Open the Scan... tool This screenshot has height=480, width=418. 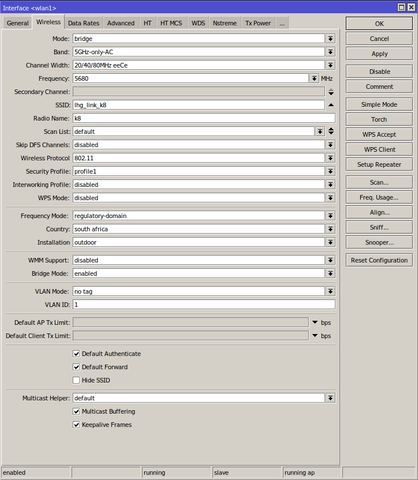(x=379, y=182)
